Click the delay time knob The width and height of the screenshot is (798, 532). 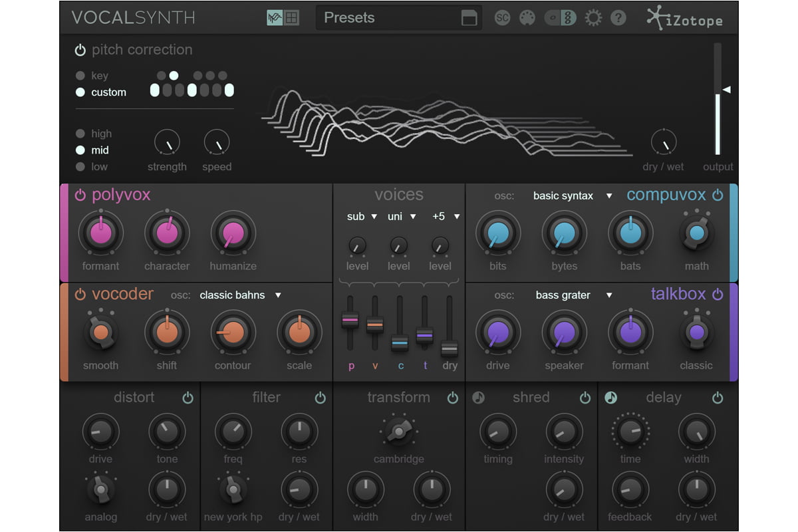click(630, 432)
